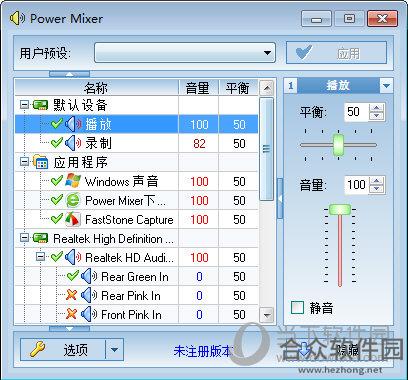Collapse the Realtek HD Audi... sub-node
The width and height of the screenshot is (408, 380).
click(40, 257)
